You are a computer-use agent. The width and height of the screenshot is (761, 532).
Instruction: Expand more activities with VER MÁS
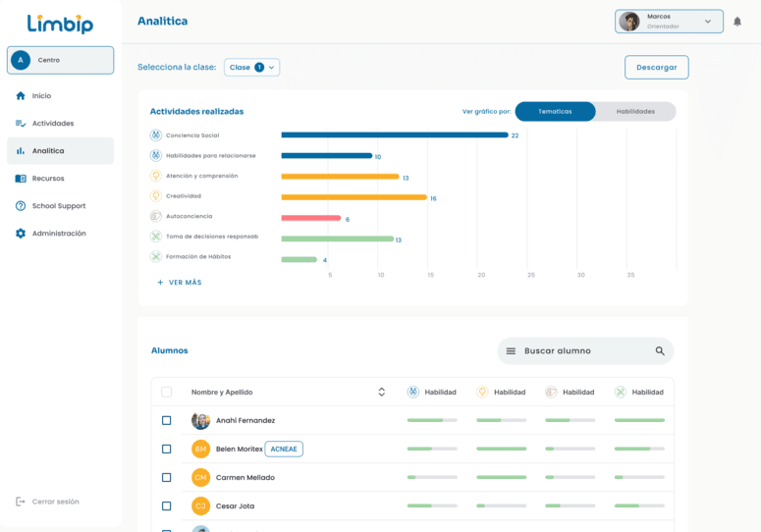(179, 283)
